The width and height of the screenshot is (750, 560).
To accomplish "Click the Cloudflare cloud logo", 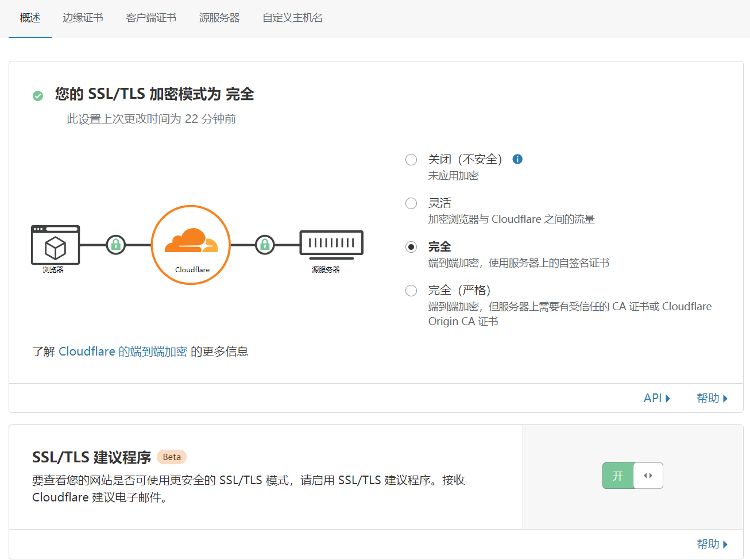I will 191,241.
